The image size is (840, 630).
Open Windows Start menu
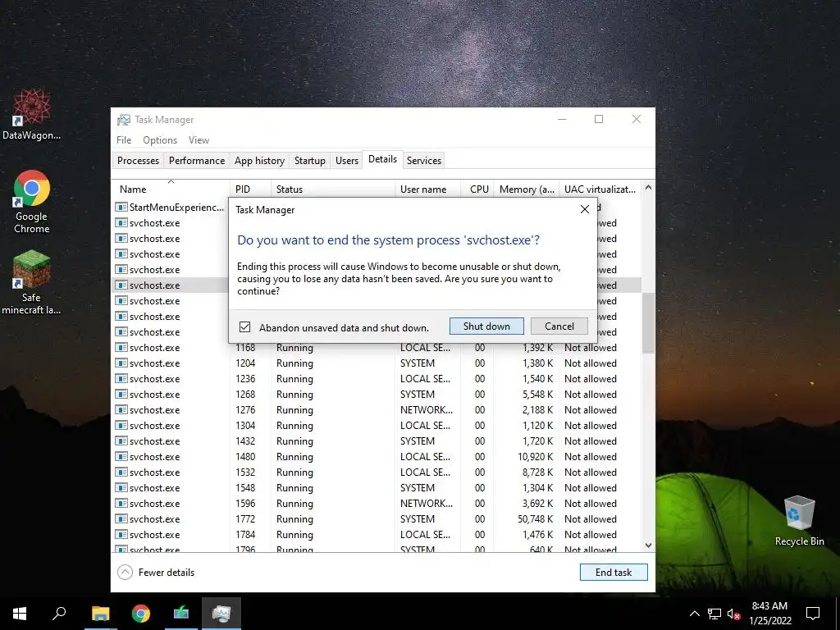[x=20, y=614]
